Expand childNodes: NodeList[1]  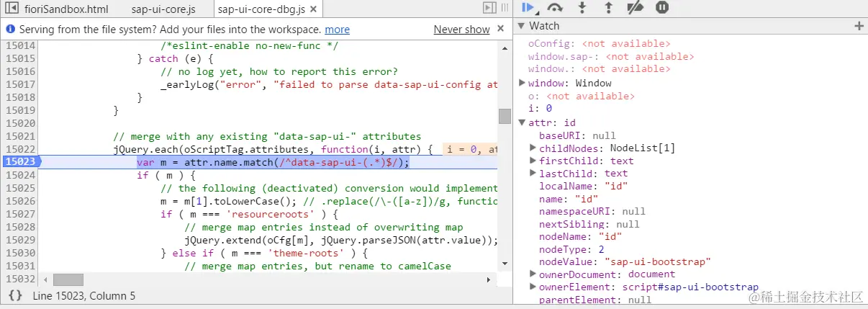[x=533, y=148]
